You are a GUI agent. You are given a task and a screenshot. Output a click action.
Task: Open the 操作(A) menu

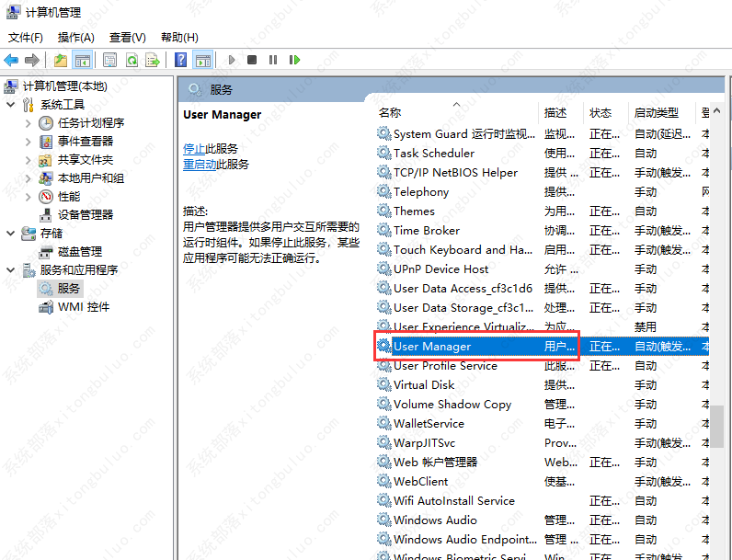click(75, 38)
